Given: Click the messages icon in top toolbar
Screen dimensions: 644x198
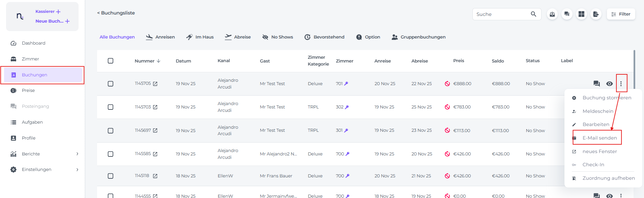Looking at the screenshot, I should pyautogui.click(x=567, y=14).
